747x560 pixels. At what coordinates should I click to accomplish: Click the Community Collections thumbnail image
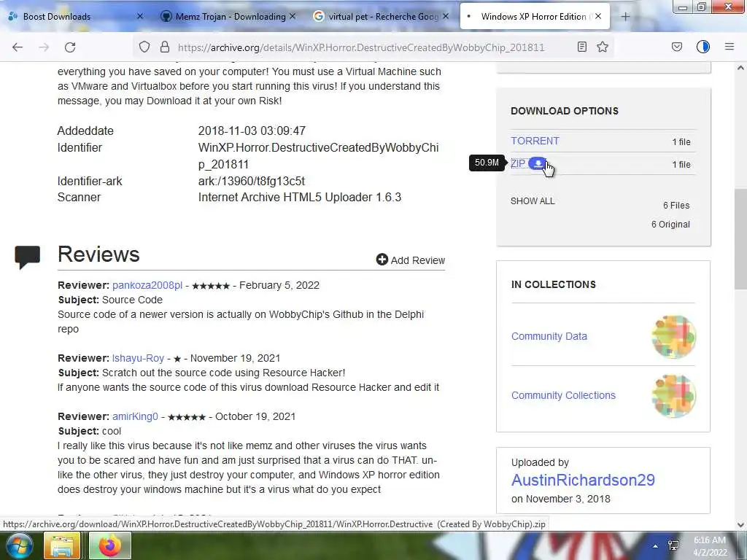[x=673, y=396]
